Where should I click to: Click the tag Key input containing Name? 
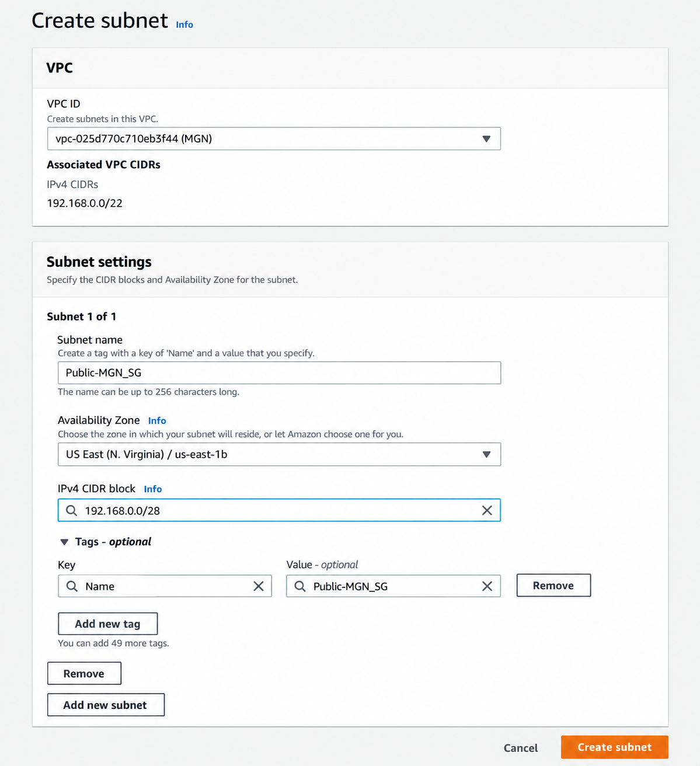pyautogui.click(x=165, y=586)
